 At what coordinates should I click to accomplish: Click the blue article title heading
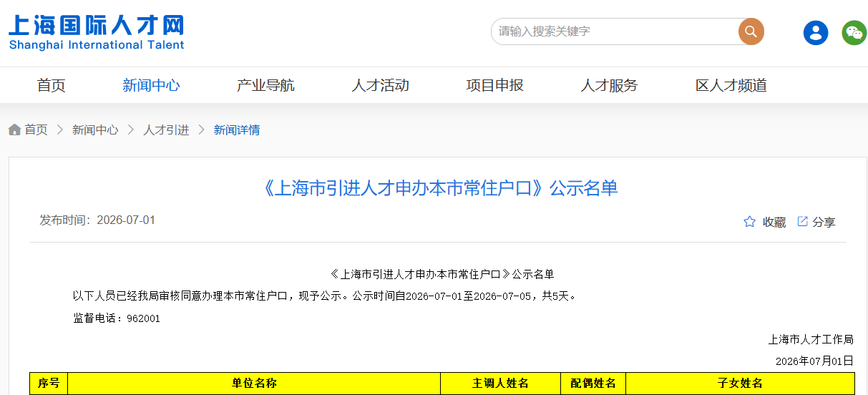coord(439,188)
